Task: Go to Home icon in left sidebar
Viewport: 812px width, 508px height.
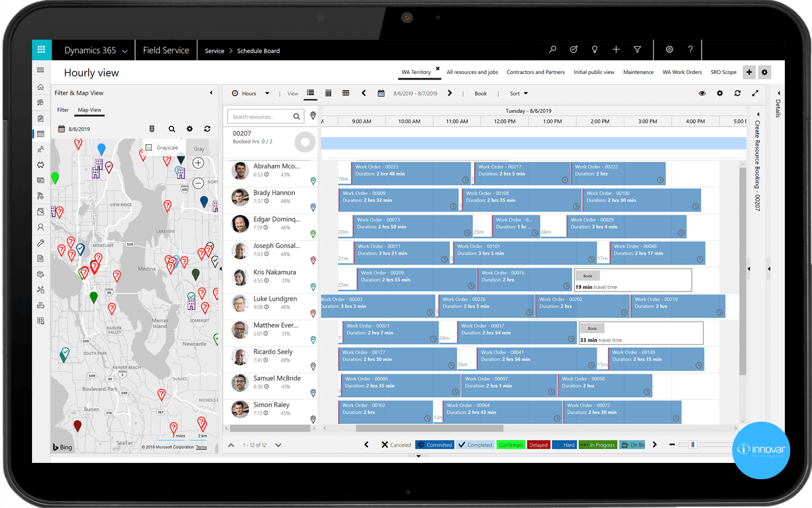Action: (40, 87)
